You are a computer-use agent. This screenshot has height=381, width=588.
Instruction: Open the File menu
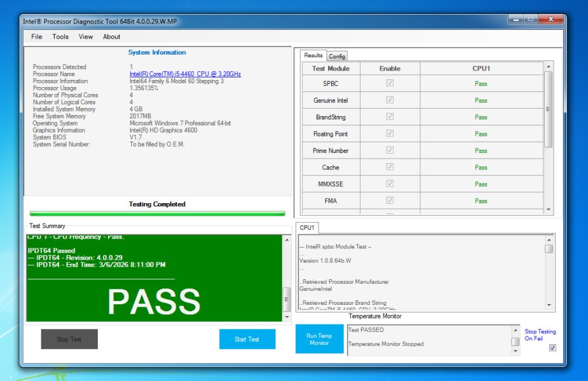point(37,37)
